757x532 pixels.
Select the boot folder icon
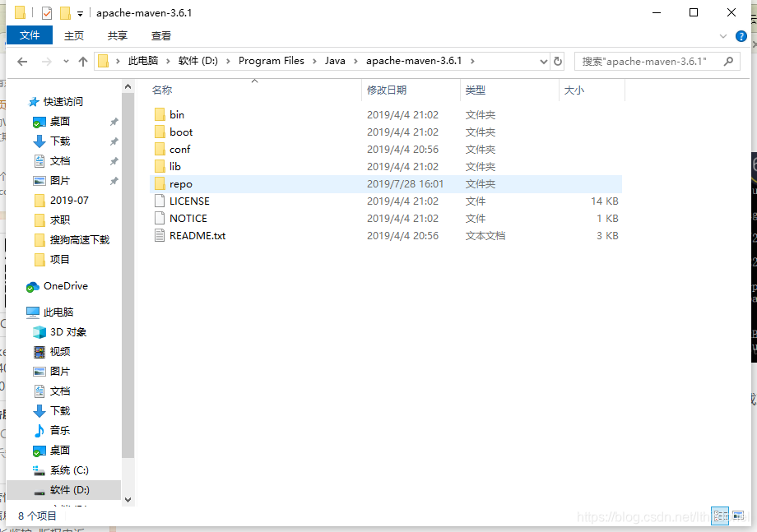[160, 132]
